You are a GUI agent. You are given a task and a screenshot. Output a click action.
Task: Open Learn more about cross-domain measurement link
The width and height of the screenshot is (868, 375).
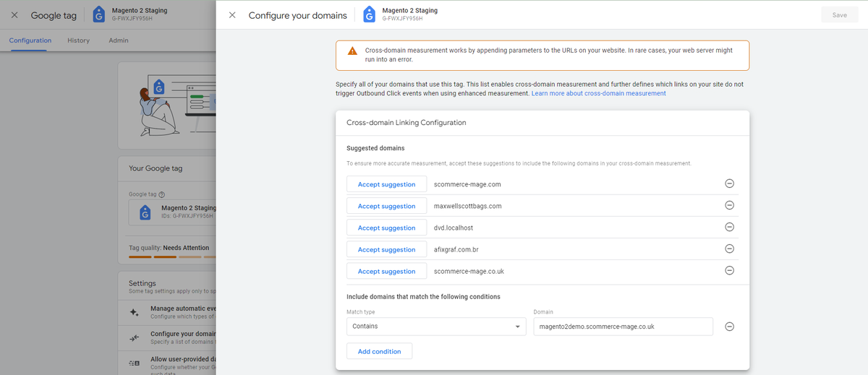click(598, 93)
